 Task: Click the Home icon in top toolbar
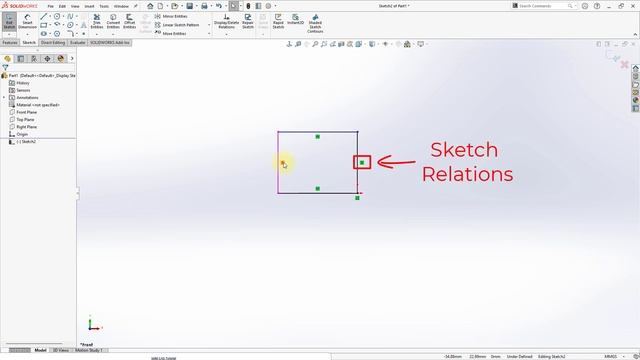[x=150, y=6]
